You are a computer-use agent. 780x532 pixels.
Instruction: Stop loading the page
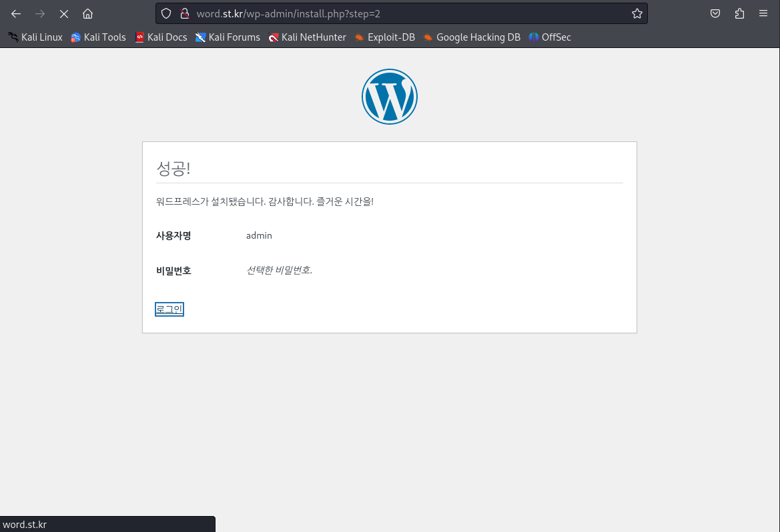point(63,14)
